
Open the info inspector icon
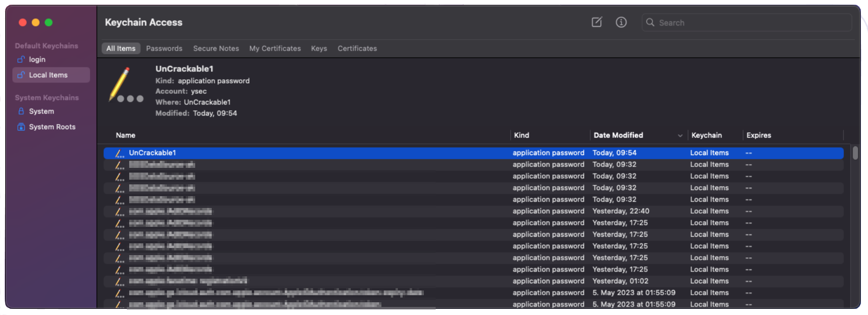[621, 22]
